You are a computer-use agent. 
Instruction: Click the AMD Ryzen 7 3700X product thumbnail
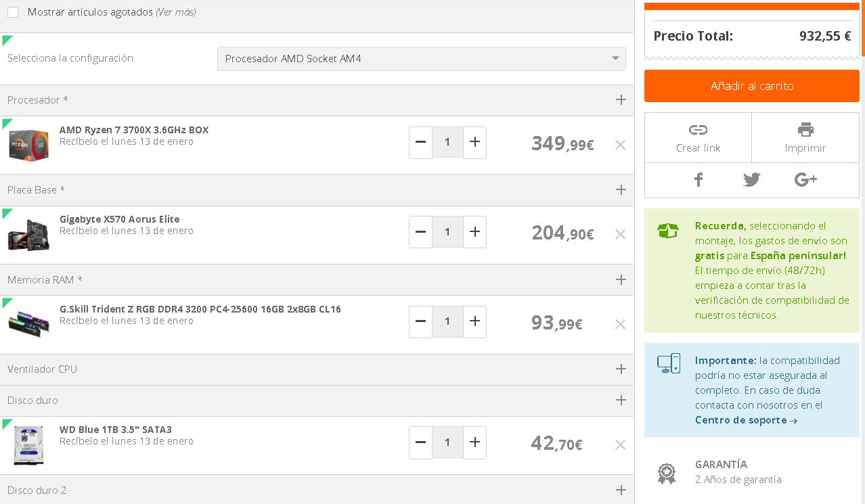28,145
